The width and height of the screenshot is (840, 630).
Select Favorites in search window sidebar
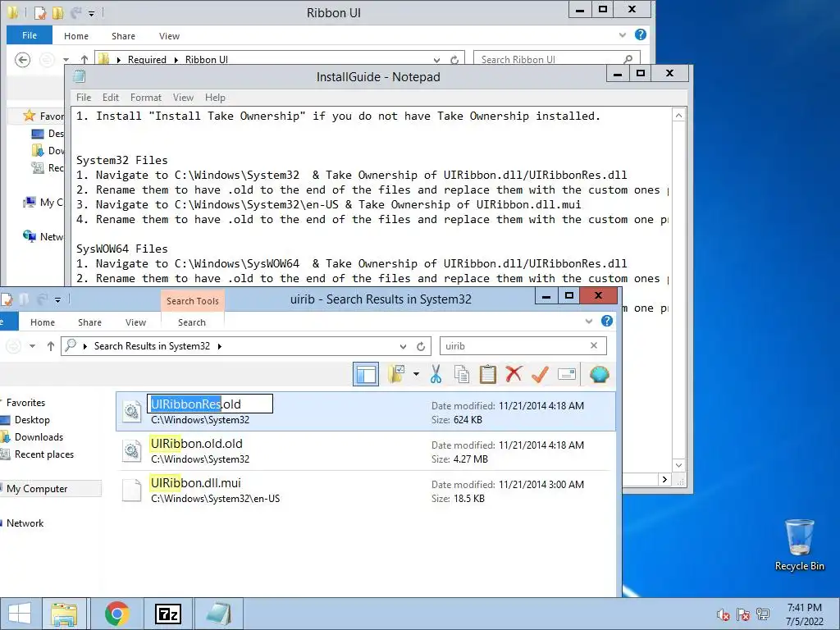coord(25,402)
